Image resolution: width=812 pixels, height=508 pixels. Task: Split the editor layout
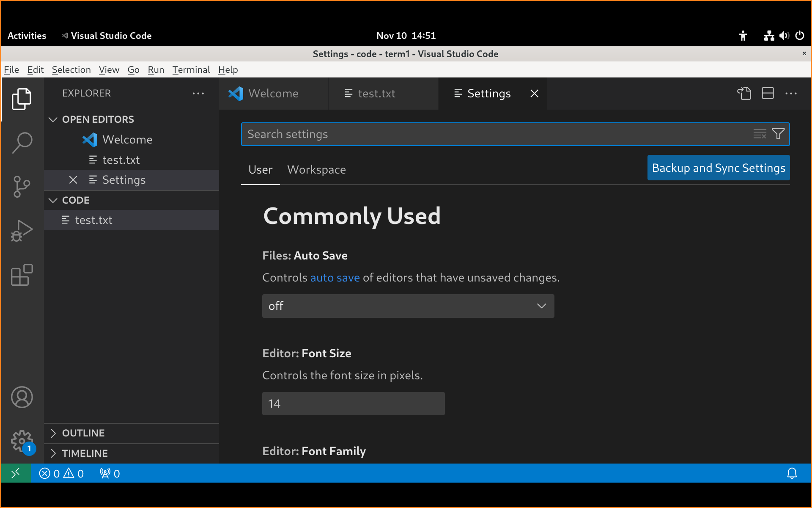[x=768, y=94]
